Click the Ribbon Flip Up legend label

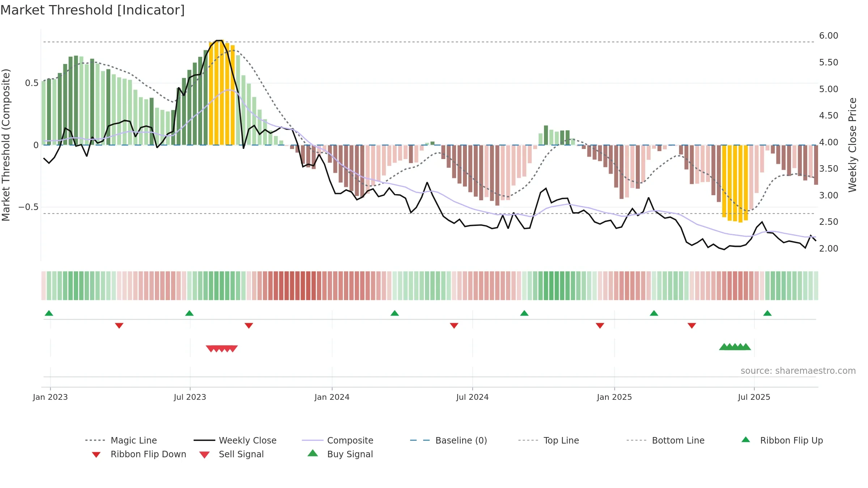coord(791,440)
